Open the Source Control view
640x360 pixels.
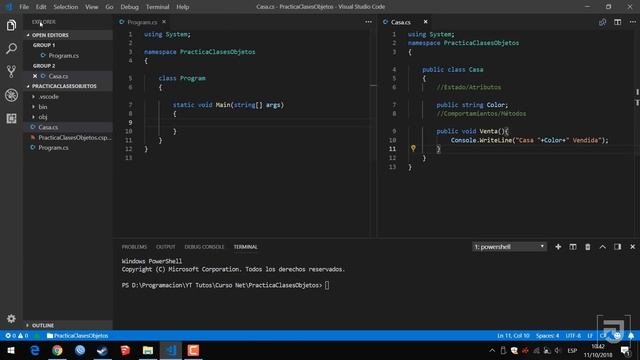click(x=11, y=72)
